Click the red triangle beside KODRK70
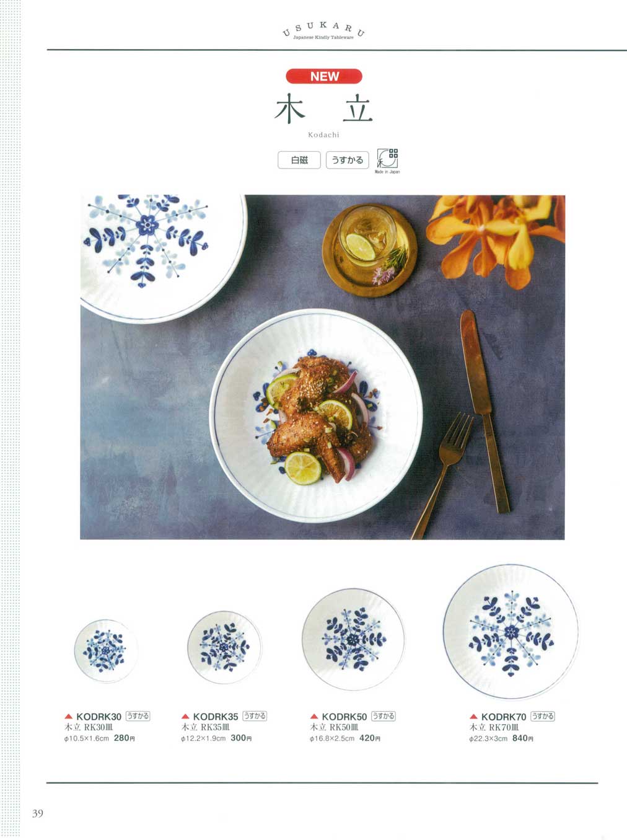The width and height of the screenshot is (627, 840). pos(474,717)
